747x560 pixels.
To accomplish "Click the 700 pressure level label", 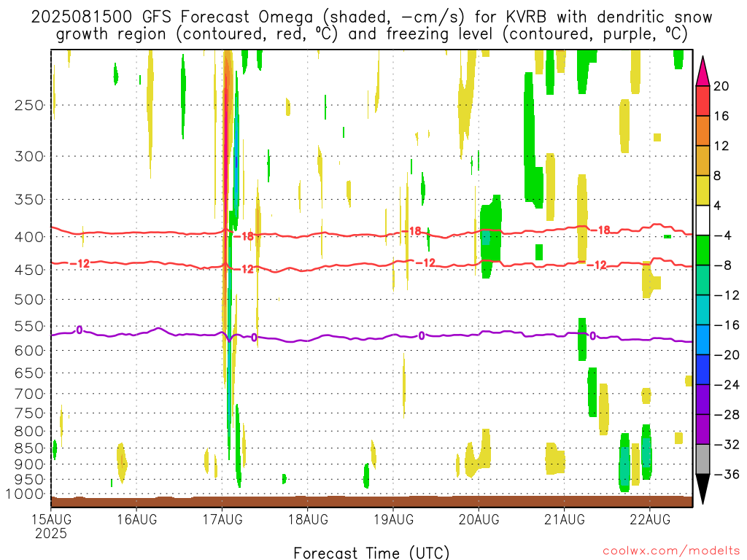I will pyautogui.click(x=29, y=394).
